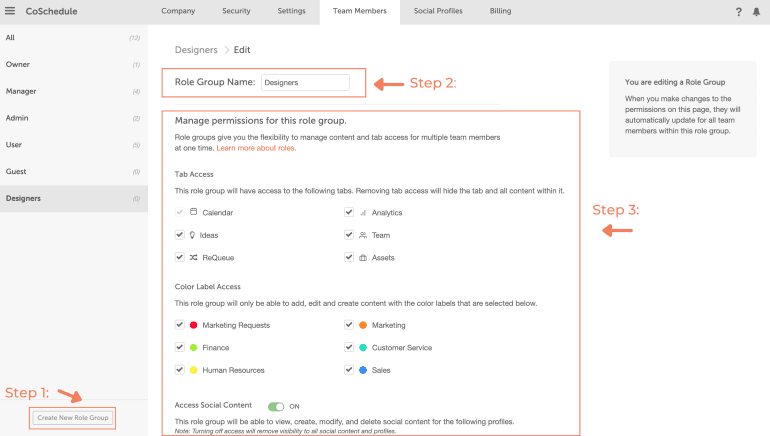770x436 pixels.
Task: Uncheck the Customer Service label checkbox
Action: pyautogui.click(x=349, y=347)
